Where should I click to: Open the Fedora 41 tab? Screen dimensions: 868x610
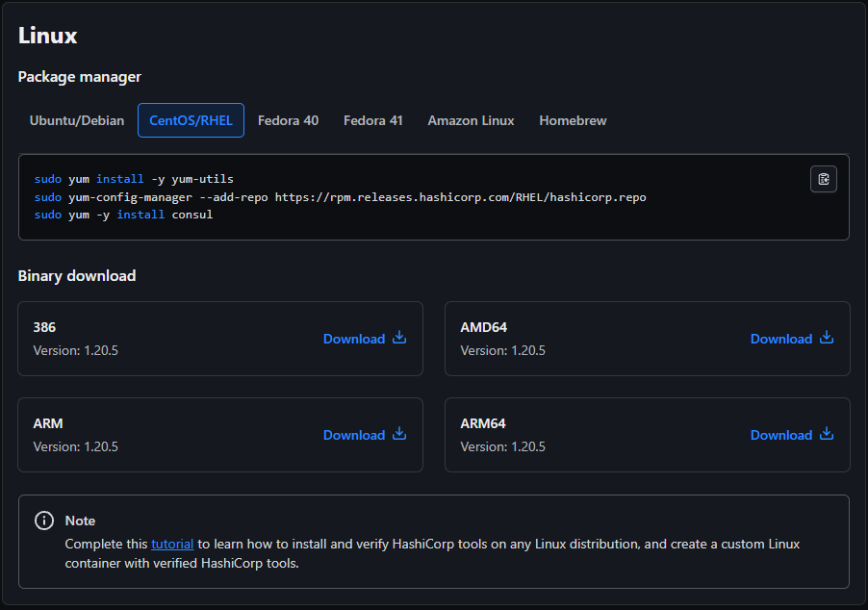click(x=372, y=120)
